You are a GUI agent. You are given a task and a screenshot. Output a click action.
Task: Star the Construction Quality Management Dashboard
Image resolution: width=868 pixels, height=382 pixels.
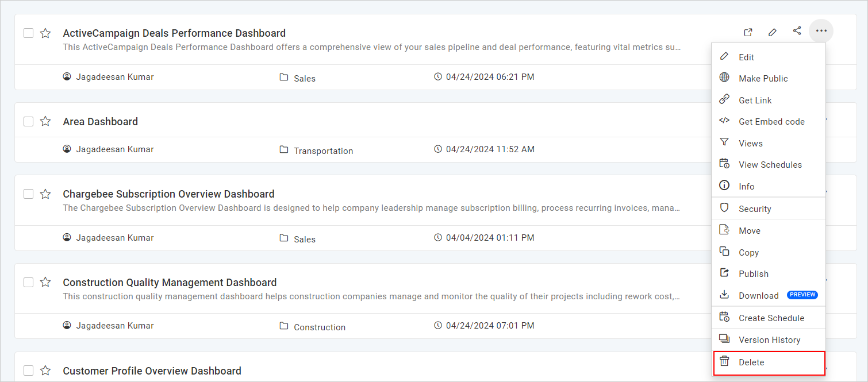point(45,282)
